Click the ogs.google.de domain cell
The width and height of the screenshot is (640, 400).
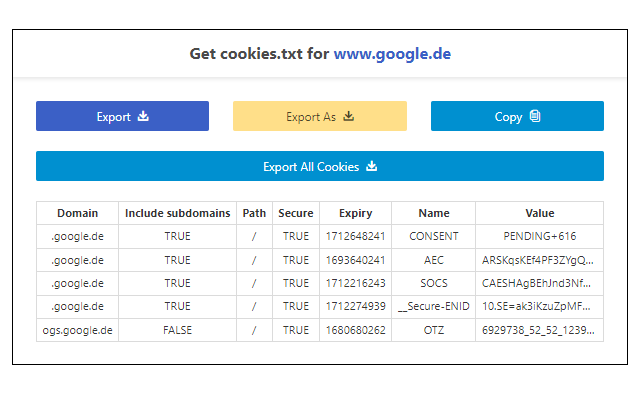78,330
